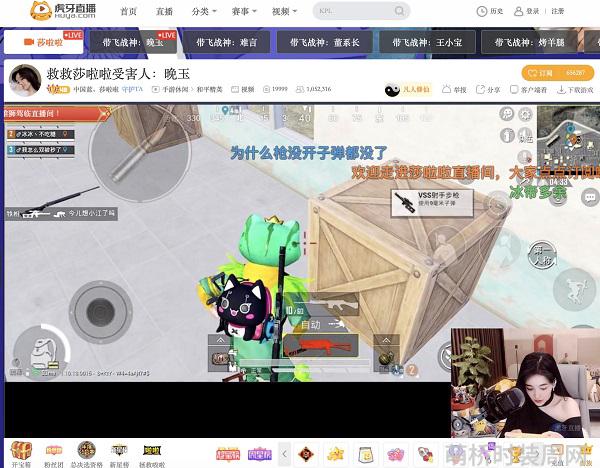Screen dimensions: 600x468
Task: Click the gift bar left arrow
Action: click(x=284, y=454)
